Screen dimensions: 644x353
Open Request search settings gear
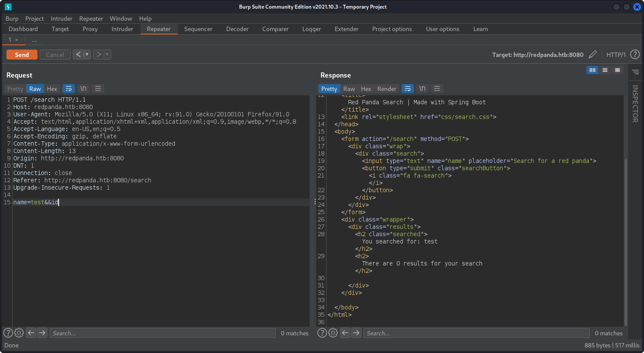pyautogui.click(x=19, y=333)
